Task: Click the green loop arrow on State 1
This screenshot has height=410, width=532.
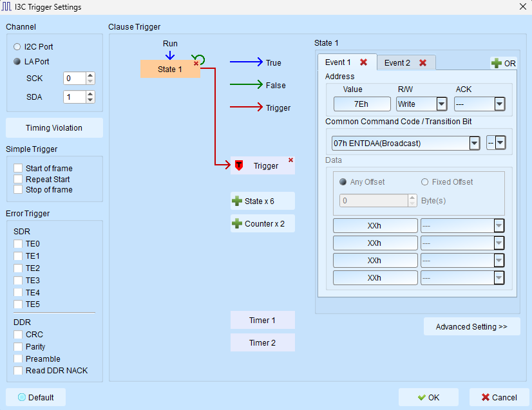Action: click(199, 59)
